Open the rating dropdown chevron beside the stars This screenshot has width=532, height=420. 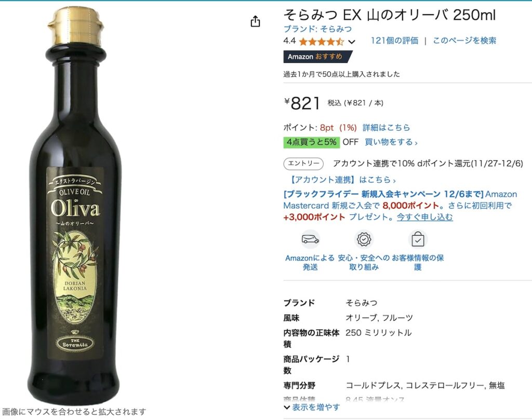[x=352, y=42]
